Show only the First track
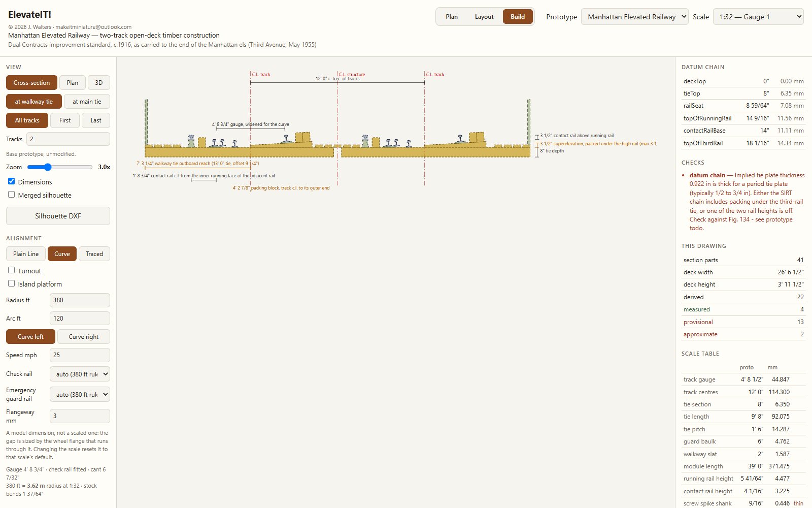The width and height of the screenshot is (812, 508). pos(65,120)
